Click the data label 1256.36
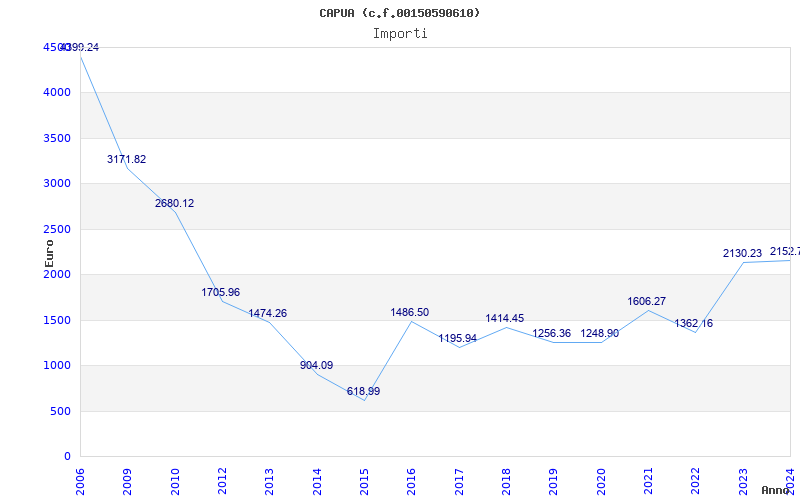 [552, 333]
